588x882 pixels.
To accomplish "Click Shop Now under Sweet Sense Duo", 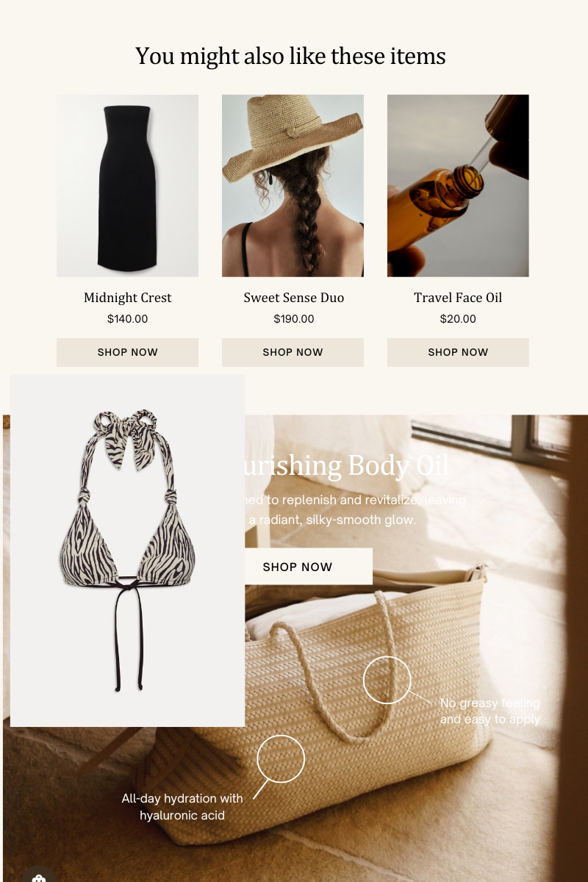I will click(x=293, y=352).
